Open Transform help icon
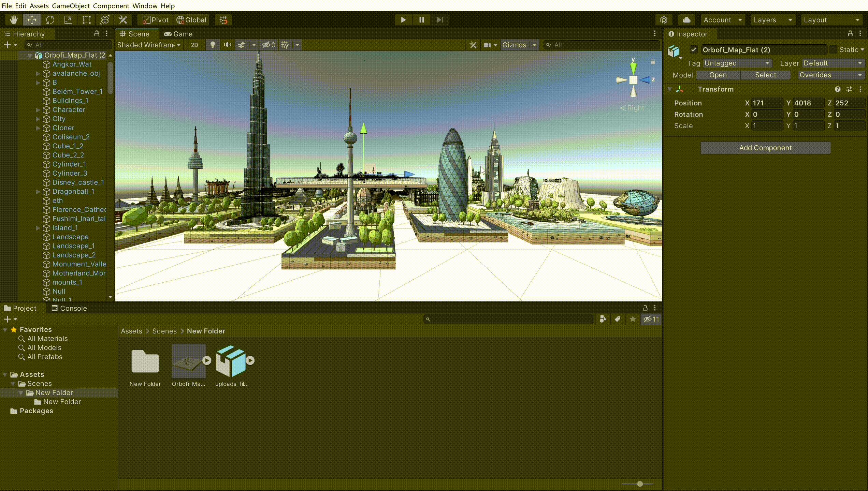Image resolution: width=868 pixels, height=491 pixels. point(838,89)
